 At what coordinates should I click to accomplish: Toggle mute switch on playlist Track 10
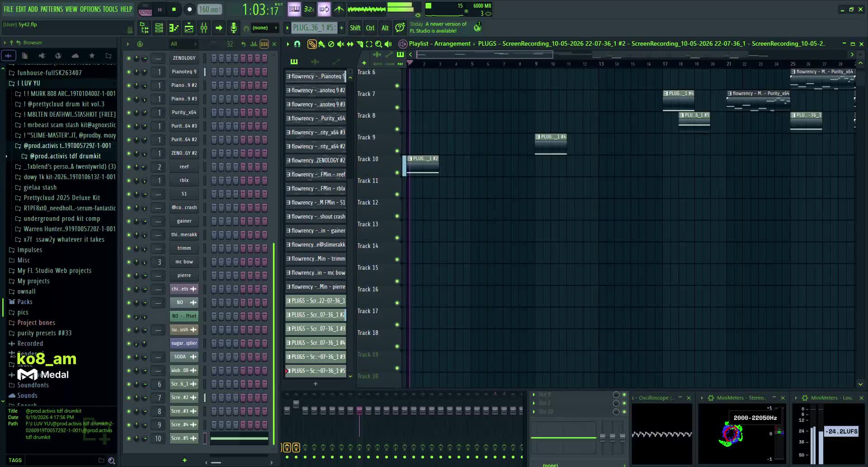point(397,173)
